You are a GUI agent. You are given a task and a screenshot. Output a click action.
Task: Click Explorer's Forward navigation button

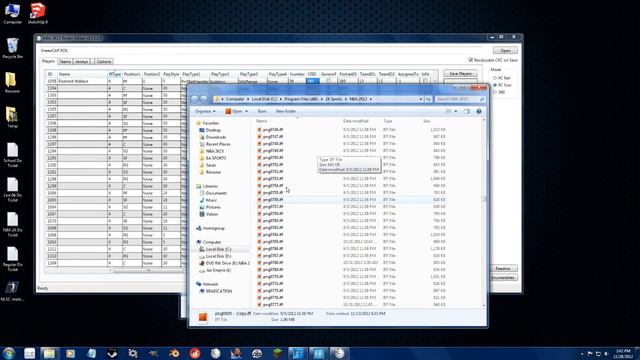203,99
